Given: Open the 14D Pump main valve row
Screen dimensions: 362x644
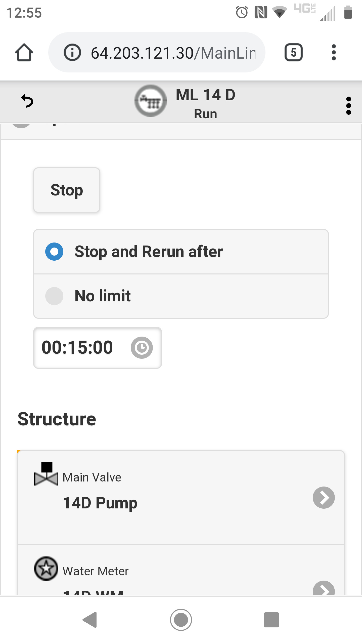Looking at the screenshot, I should 181,498.
